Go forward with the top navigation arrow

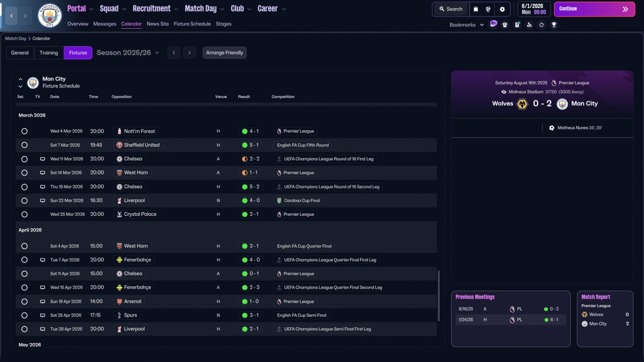(26, 16)
